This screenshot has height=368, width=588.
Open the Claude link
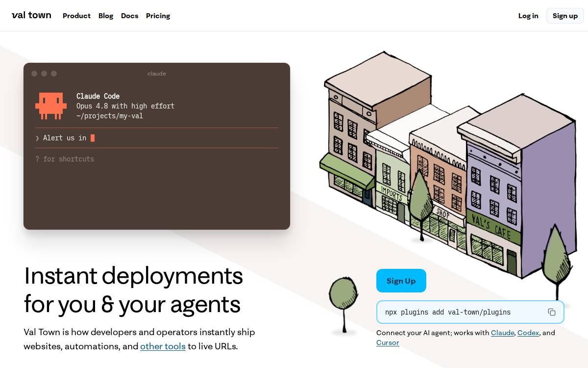(502, 333)
